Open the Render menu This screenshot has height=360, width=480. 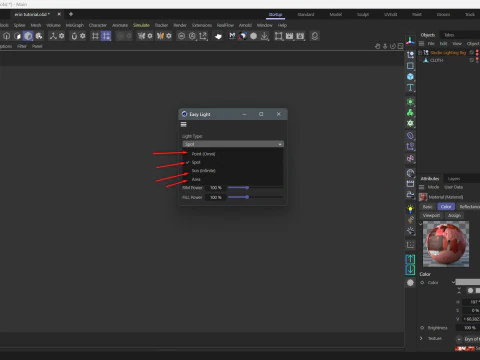click(x=180, y=25)
